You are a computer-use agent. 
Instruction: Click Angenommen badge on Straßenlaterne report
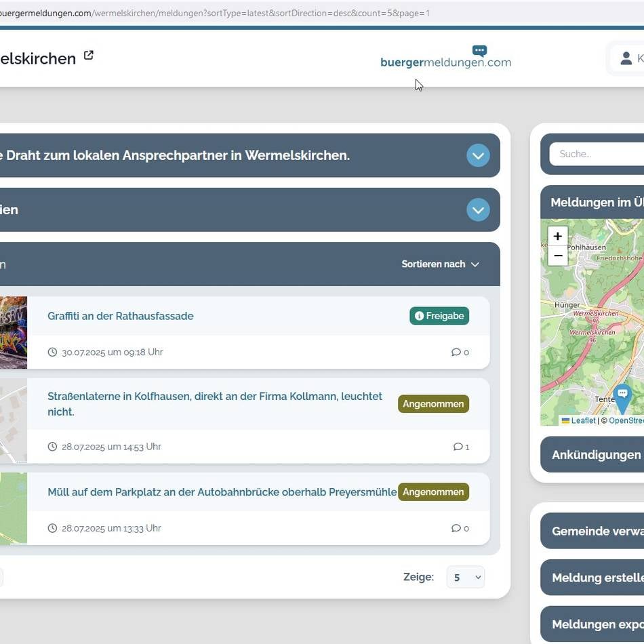[433, 404]
